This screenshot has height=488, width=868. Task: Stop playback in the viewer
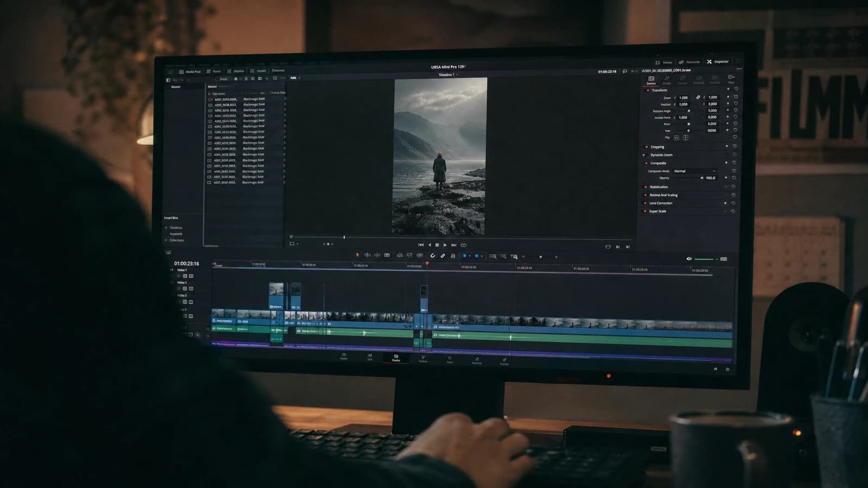click(x=437, y=245)
